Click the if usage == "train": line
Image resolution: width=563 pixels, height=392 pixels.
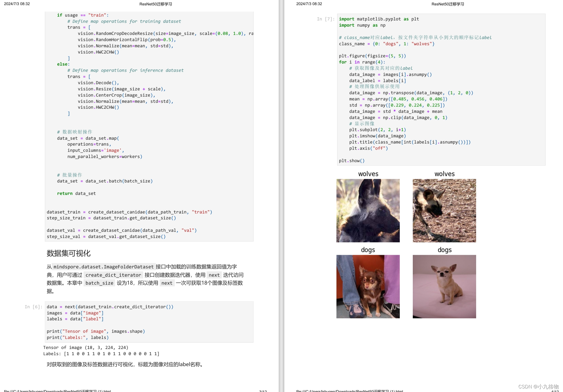coord(83,15)
